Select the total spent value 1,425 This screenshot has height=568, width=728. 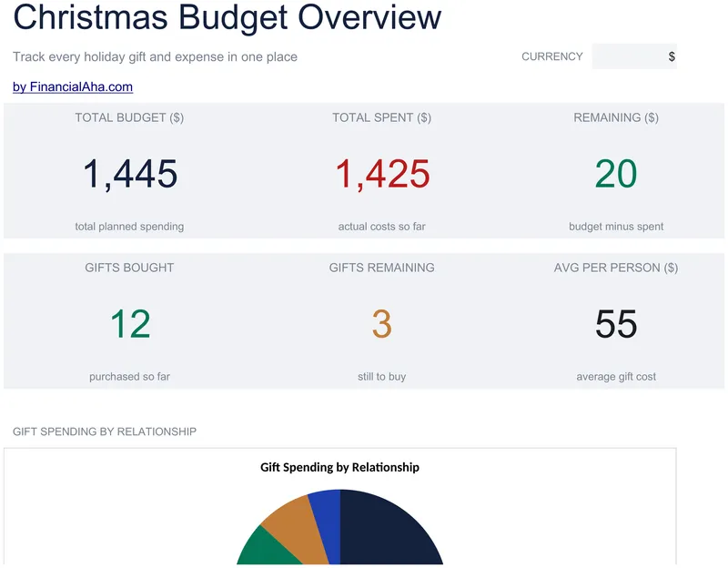click(x=382, y=174)
